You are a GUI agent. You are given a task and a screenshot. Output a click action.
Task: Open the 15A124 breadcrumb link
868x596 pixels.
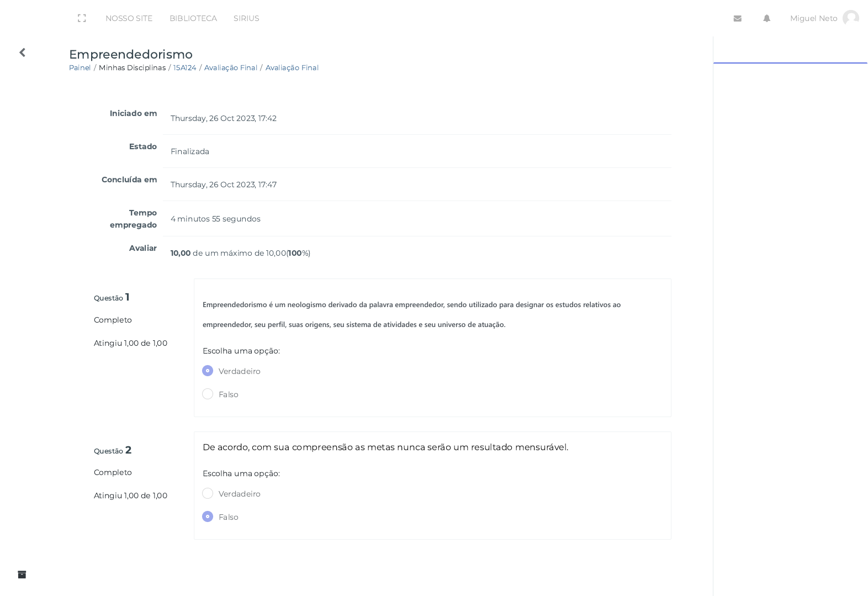(x=184, y=67)
